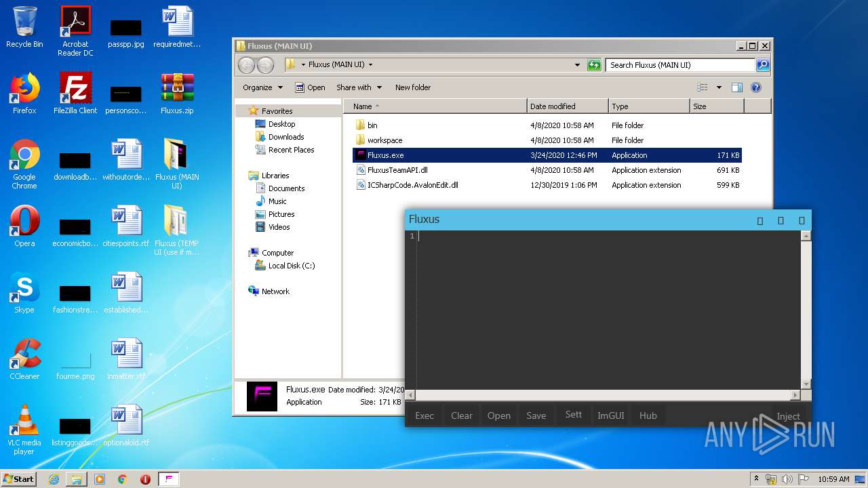
Task: Open FileZilla Client desktop shortcut
Action: pyautogui.click(x=75, y=94)
